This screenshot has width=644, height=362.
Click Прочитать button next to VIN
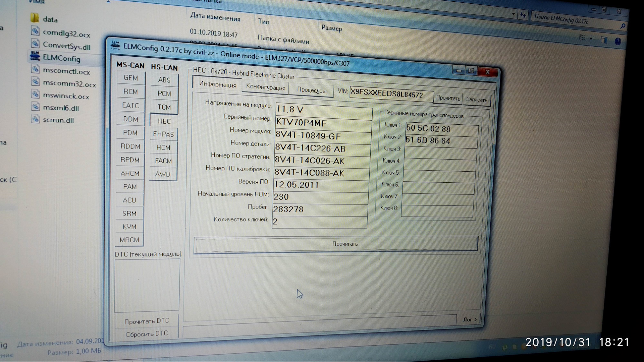coord(448,98)
